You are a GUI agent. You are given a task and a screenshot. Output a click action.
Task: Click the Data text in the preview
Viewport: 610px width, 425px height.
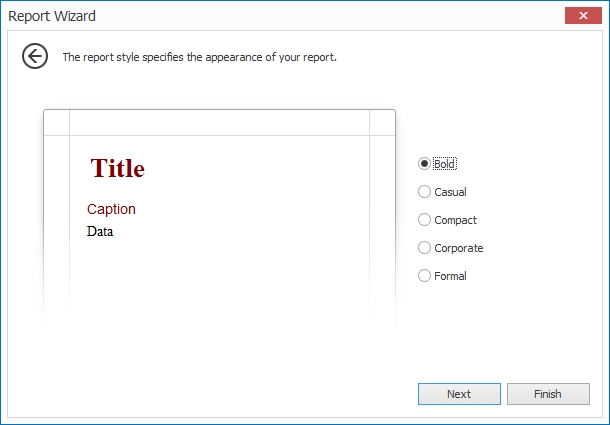(100, 232)
